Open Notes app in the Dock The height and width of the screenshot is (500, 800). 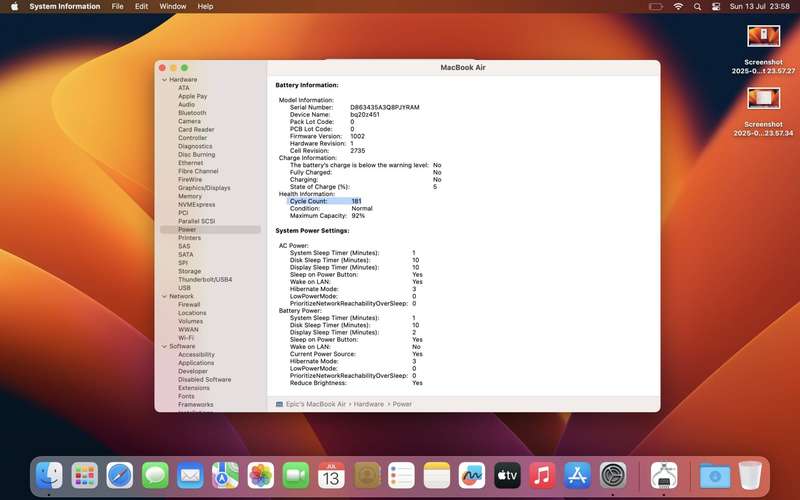pyautogui.click(x=437, y=475)
